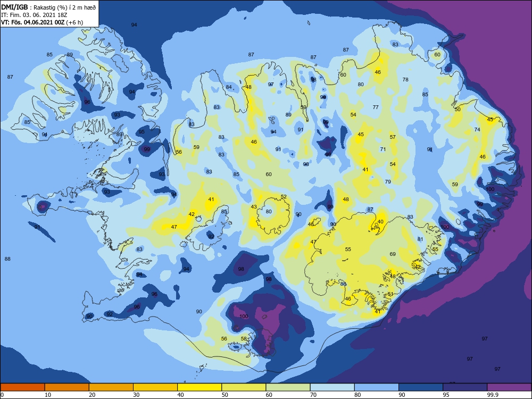Click the humidity value '95' in the west

[x=142, y=132]
